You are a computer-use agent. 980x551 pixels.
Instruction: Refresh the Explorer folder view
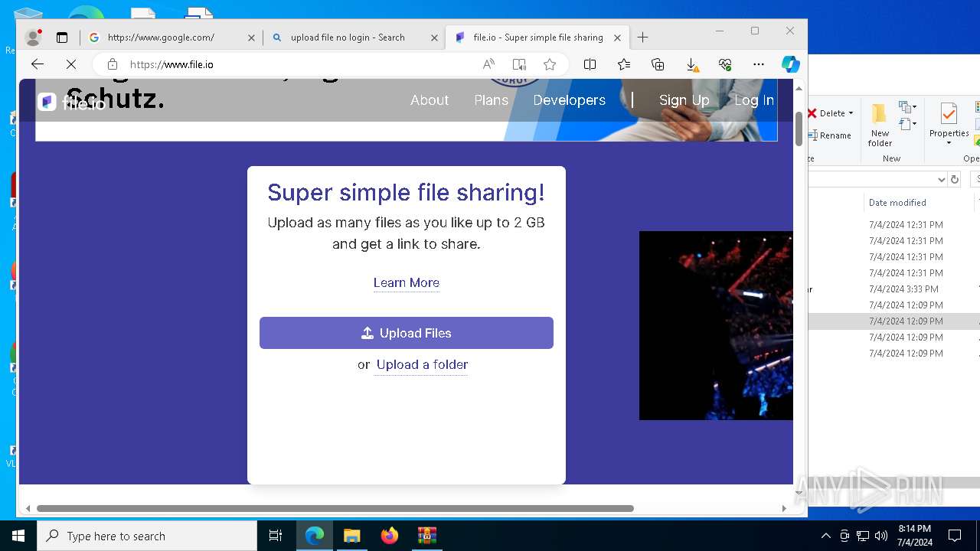click(x=955, y=179)
